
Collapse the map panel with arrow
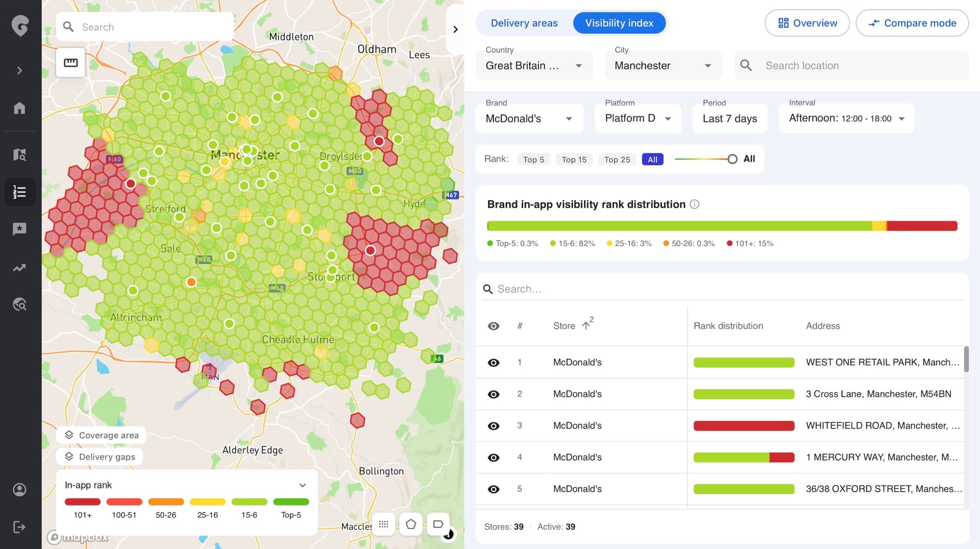(455, 29)
